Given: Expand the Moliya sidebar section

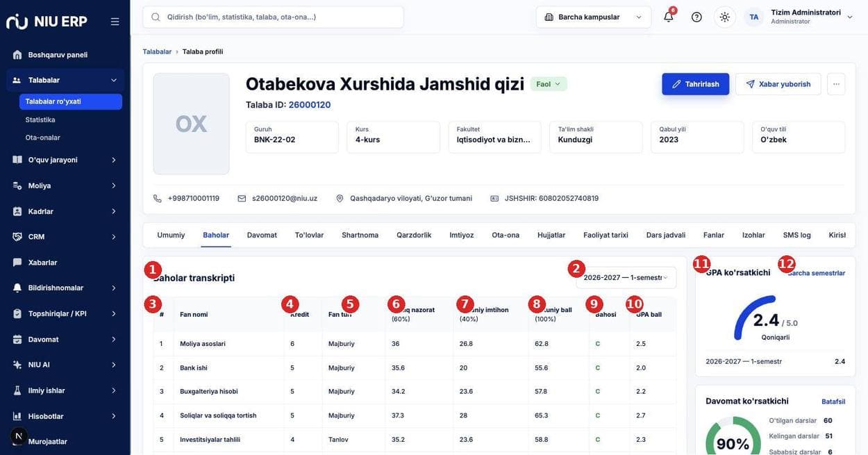Looking at the screenshot, I should click(x=65, y=185).
